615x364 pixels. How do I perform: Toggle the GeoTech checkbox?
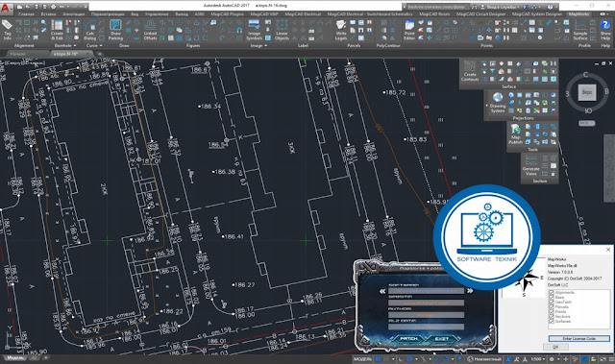point(551,303)
